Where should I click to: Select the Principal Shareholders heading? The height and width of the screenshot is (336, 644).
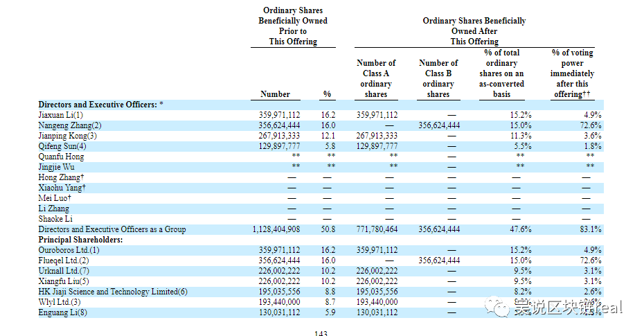click(80, 240)
